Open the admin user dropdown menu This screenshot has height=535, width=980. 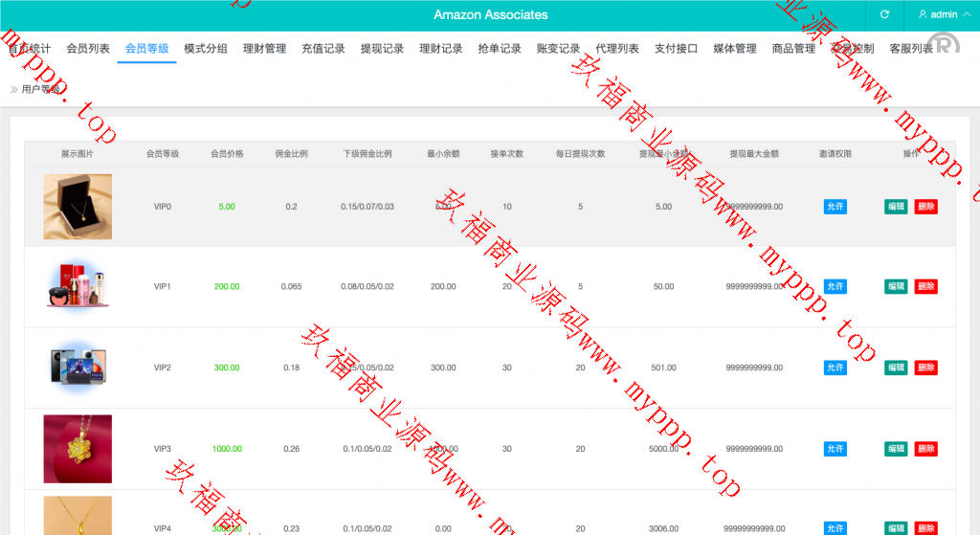938,14
